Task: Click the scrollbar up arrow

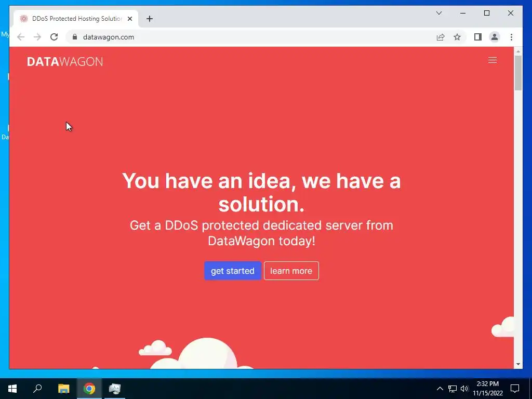Action: [x=518, y=51]
